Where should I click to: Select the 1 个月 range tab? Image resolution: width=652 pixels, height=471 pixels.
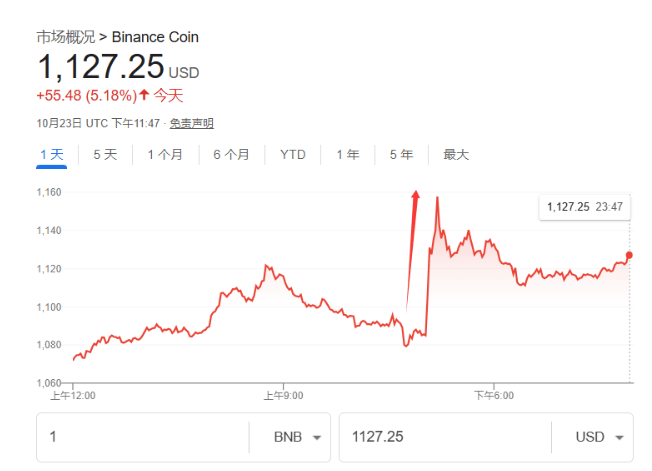(165, 154)
